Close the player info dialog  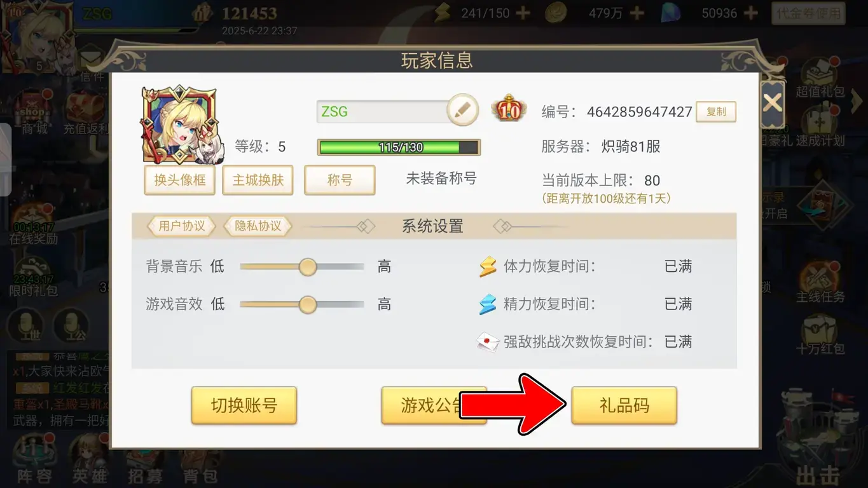772,104
